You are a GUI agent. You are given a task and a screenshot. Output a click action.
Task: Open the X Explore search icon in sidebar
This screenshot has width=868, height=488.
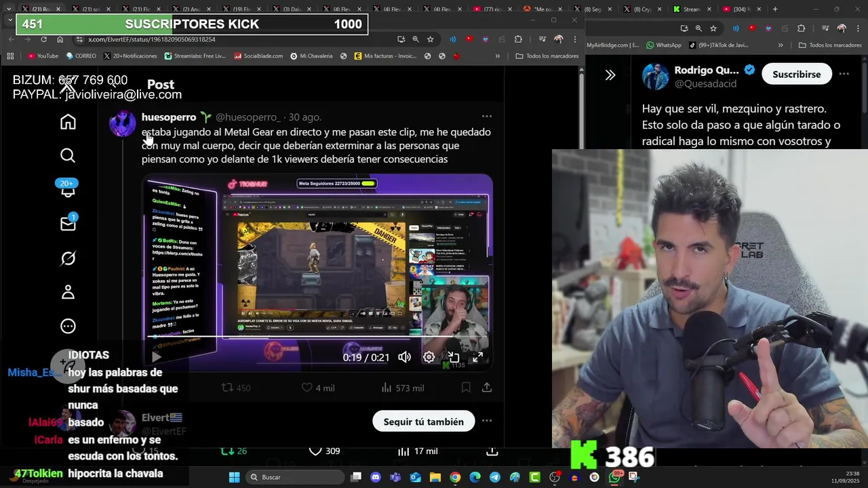68,156
